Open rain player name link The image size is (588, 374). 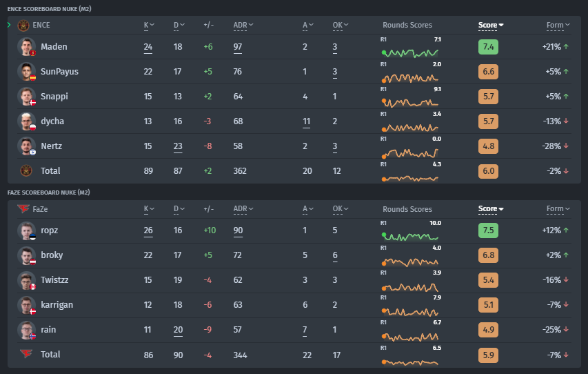[x=48, y=330]
